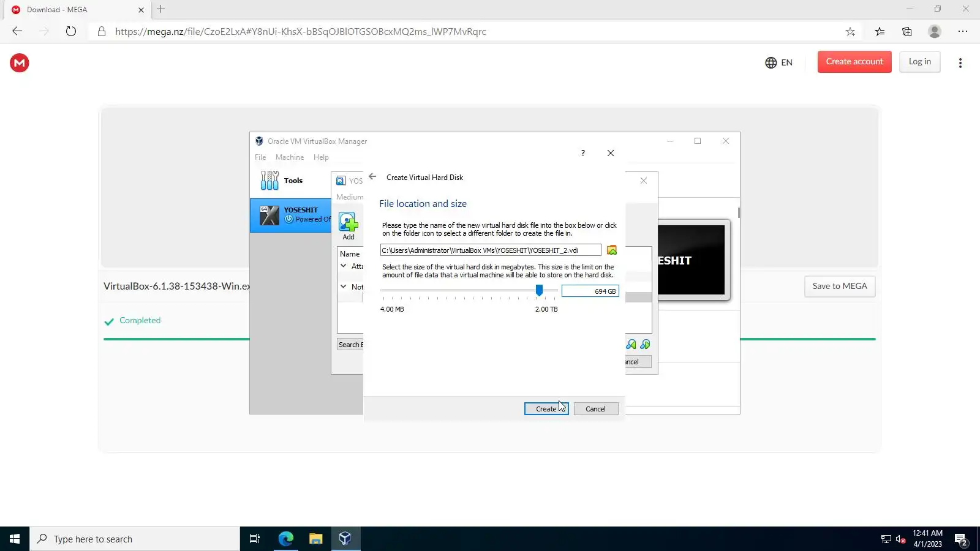This screenshot has width=980, height=551.
Task: Click the YOSESHIT VM preview thumbnail
Action: click(693, 260)
